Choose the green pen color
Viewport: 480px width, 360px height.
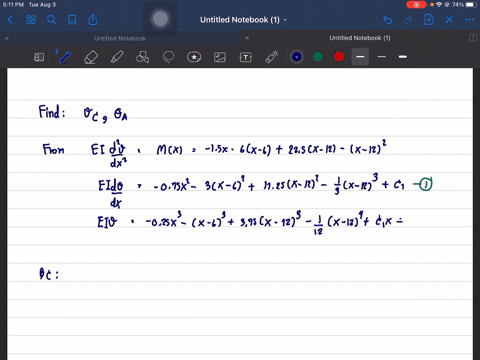click(x=318, y=57)
